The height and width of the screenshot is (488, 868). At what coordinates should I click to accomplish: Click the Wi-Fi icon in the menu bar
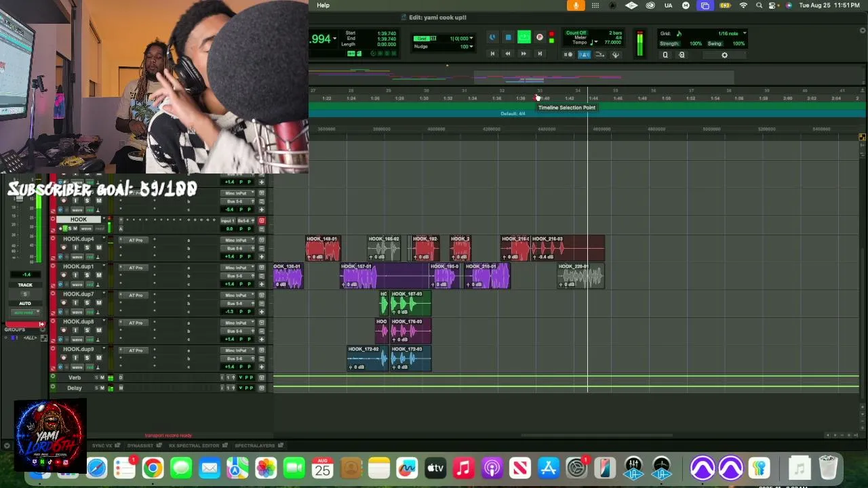[743, 5]
